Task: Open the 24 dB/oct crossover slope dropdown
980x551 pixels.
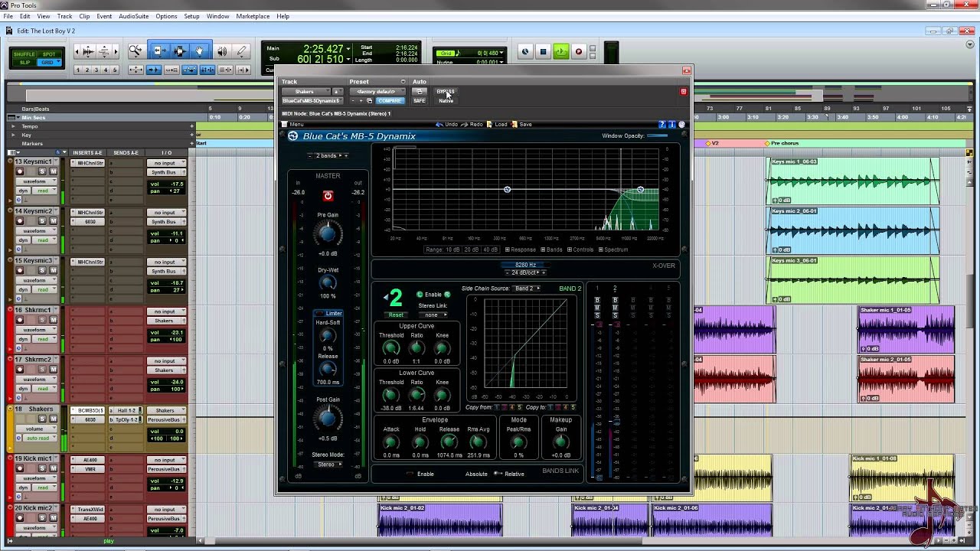Action: point(525,272)
